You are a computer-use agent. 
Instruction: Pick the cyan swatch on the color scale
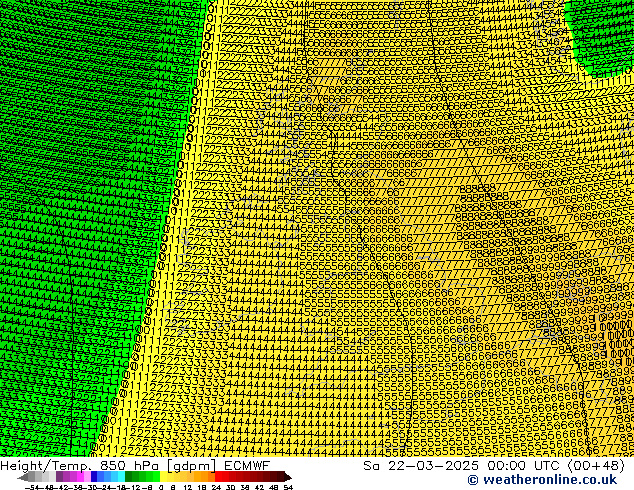point(121,477)
